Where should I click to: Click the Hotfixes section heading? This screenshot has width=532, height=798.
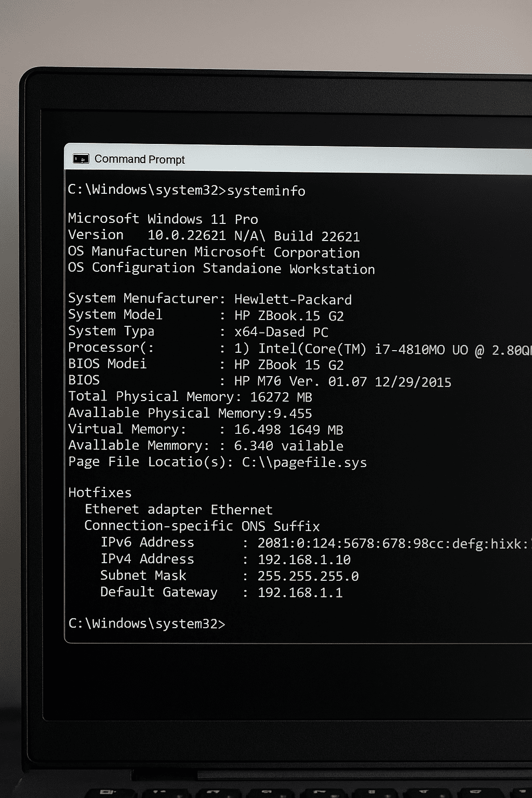click(100, 493)
